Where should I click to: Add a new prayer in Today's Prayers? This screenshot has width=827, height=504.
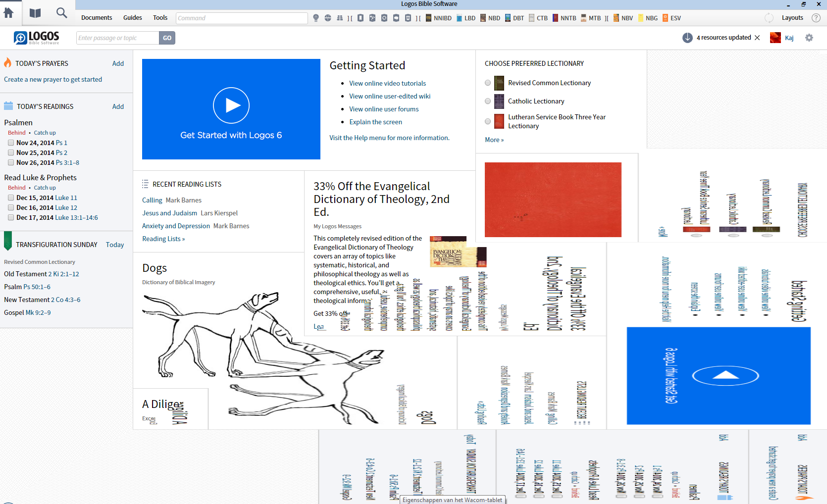coord(118,63)
